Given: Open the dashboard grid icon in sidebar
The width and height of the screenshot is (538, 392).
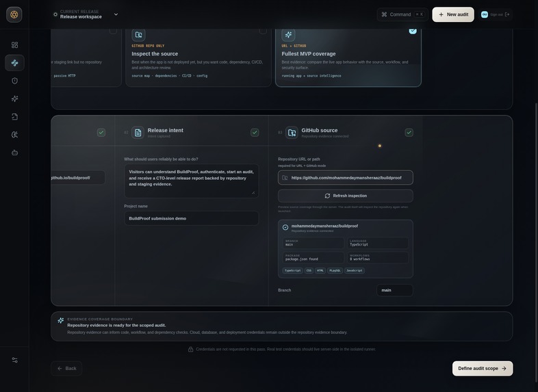Looking at the screenshot, I should pos(15,45).
